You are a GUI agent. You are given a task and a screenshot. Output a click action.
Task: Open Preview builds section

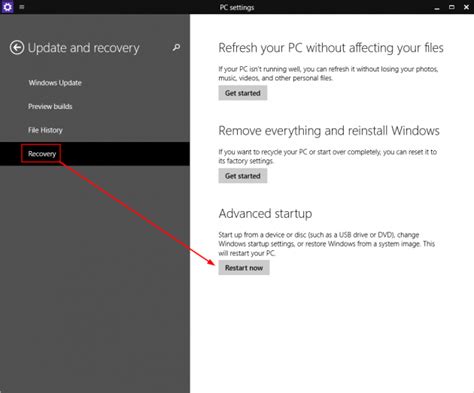pos(50,107)
